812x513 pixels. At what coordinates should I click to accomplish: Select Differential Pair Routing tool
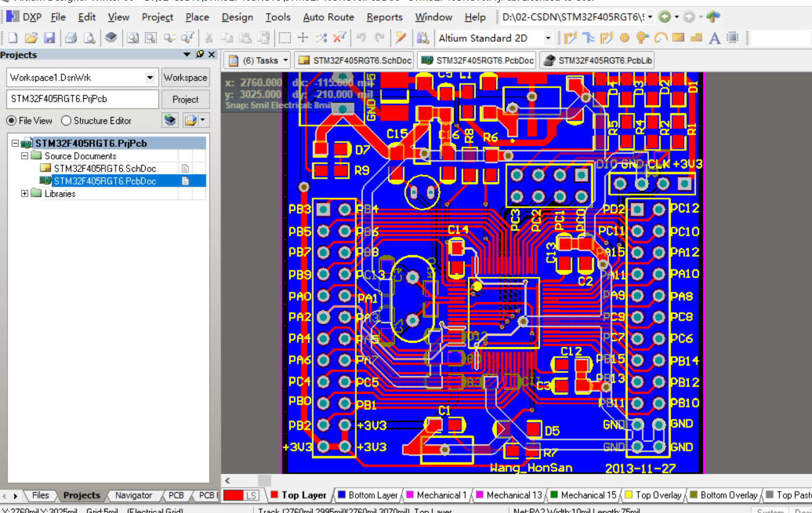pos(589,38)
